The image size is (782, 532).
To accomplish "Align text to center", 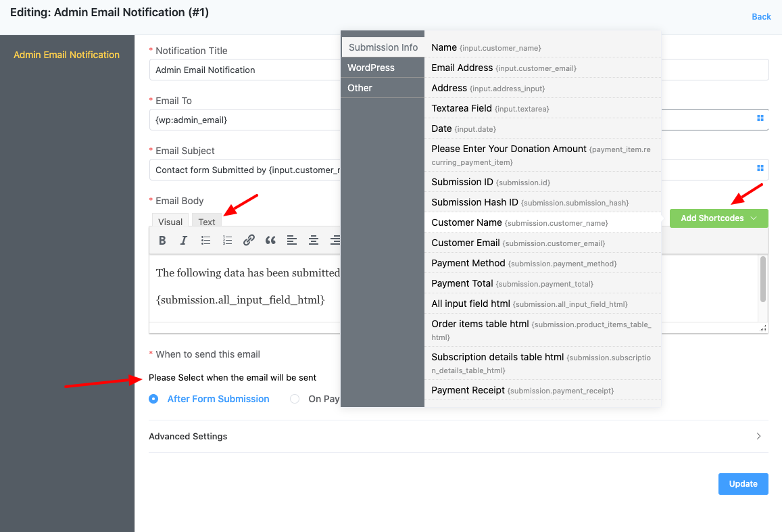I will (314, 240).
